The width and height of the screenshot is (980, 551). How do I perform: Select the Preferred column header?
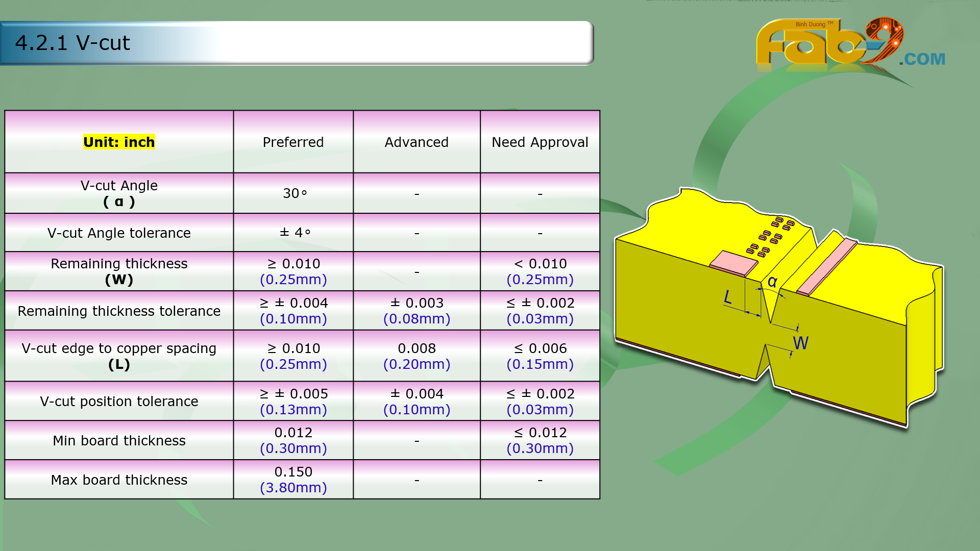(x=293, y=142)
